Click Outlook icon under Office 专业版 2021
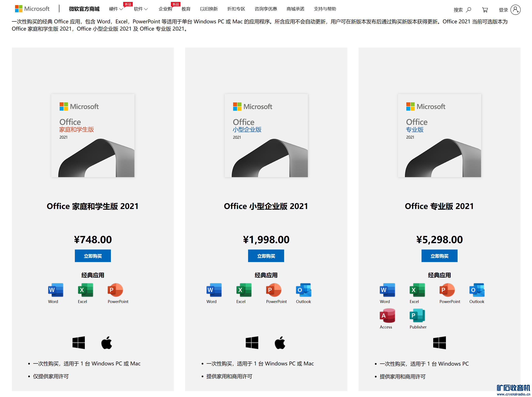The image size is (532, 397). coord(477,290)
